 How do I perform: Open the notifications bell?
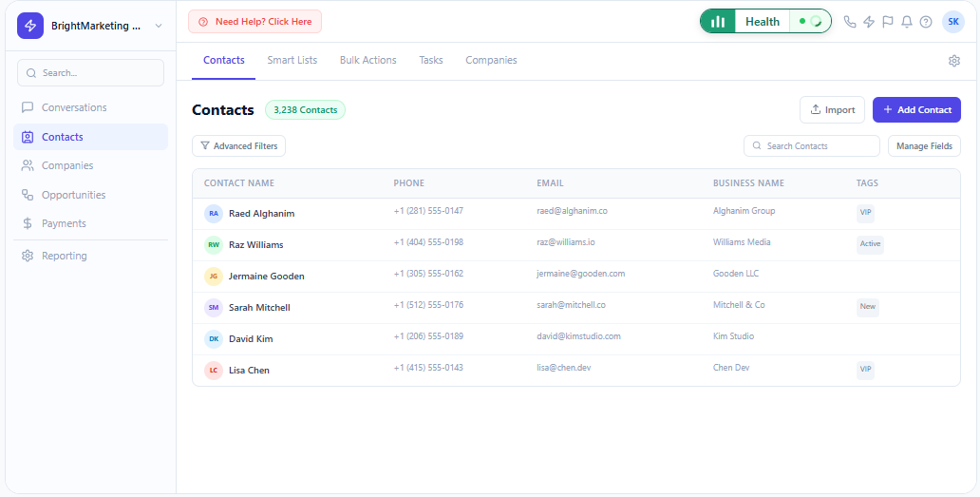click(907, 22)
